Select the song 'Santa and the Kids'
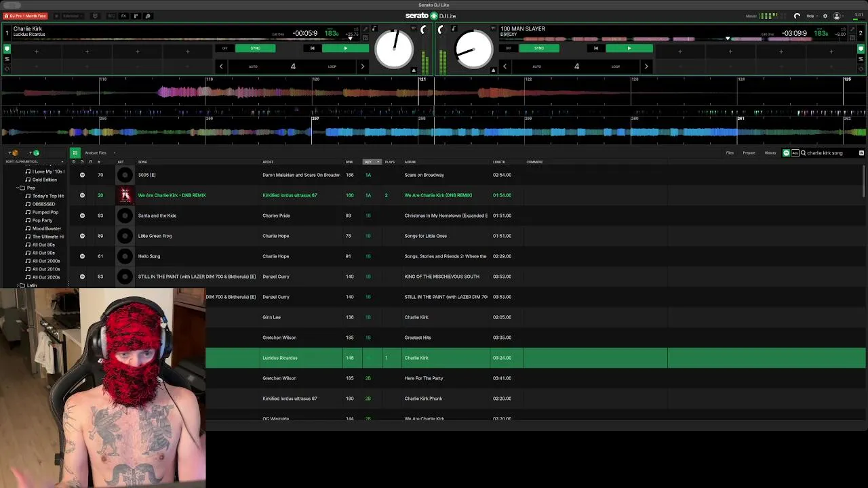 [157, 216]
